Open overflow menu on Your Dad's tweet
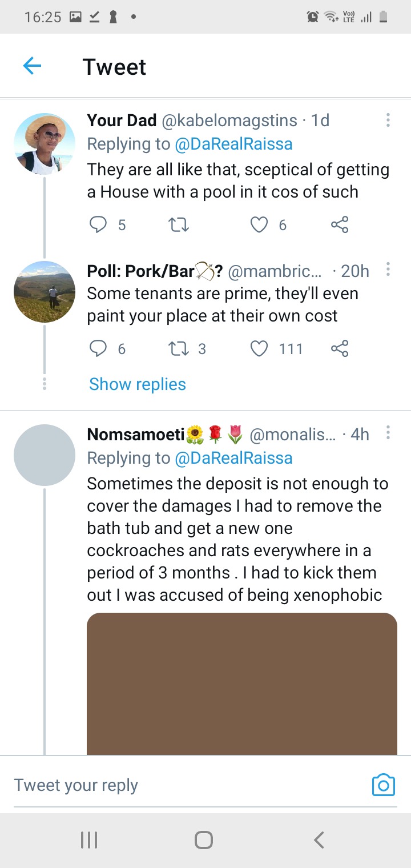Viewport: 411px width, 868px height. point(388,120)
